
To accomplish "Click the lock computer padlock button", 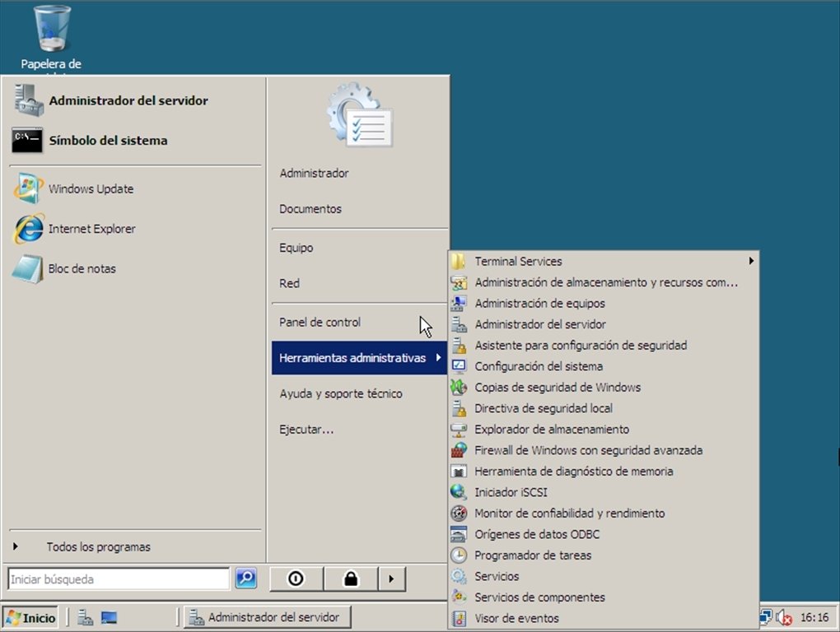I will coord(351,579).
